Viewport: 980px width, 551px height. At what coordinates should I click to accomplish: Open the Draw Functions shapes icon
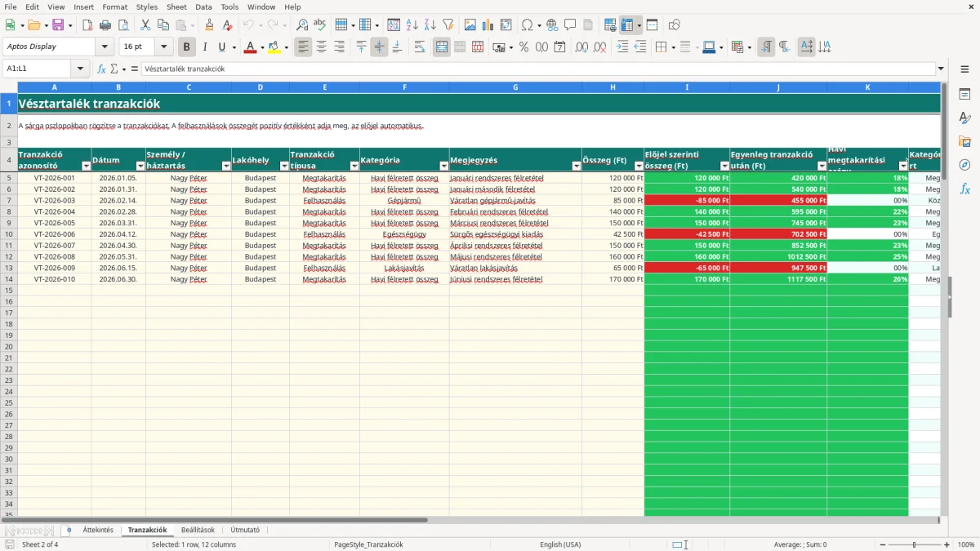(x=675, y=25)
